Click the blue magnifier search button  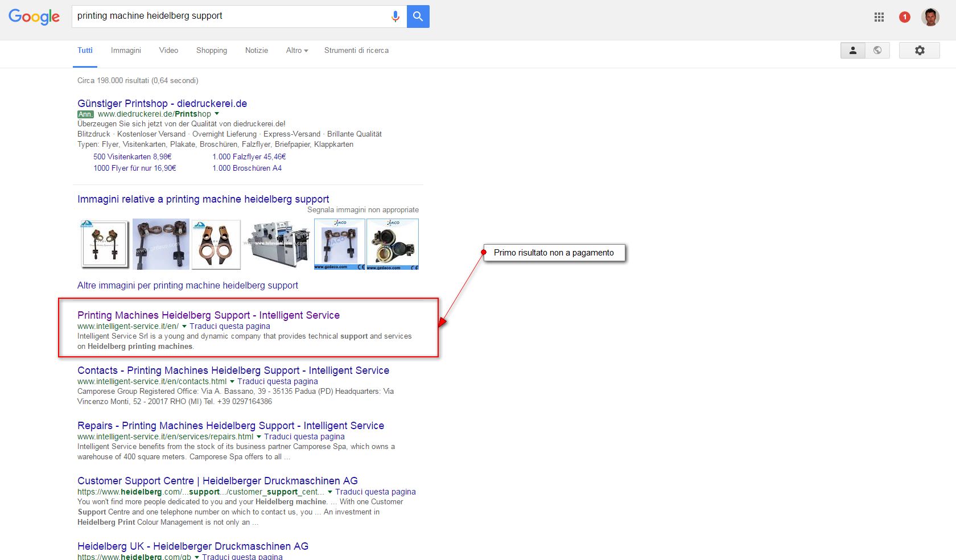click(x=418, y=17)
